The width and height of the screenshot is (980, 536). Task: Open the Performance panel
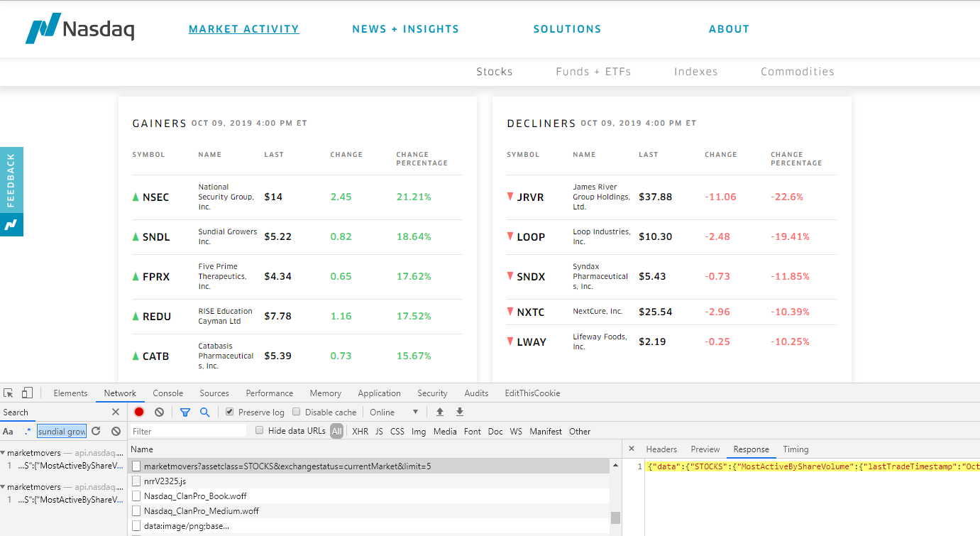pyautogui.click(x=270, y=393)
